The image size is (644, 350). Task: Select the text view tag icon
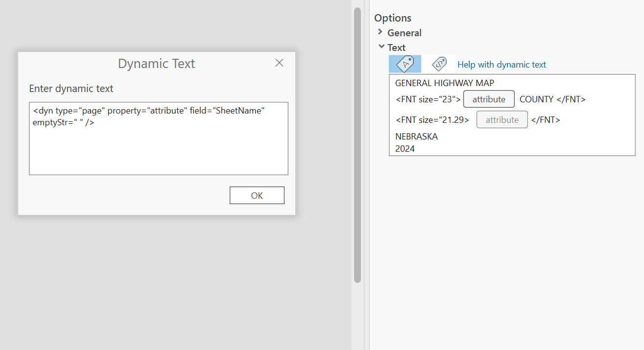tap(405, 64)
